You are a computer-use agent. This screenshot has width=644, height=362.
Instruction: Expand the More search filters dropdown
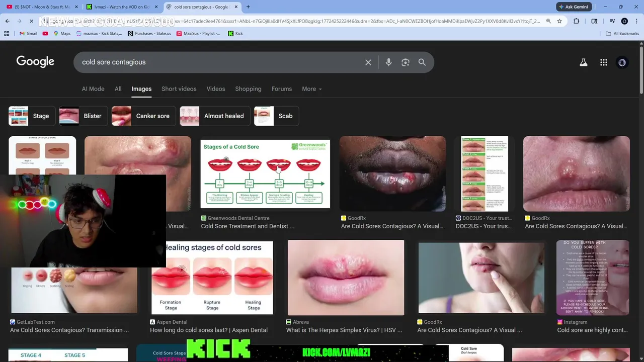[x=311, y=88]
